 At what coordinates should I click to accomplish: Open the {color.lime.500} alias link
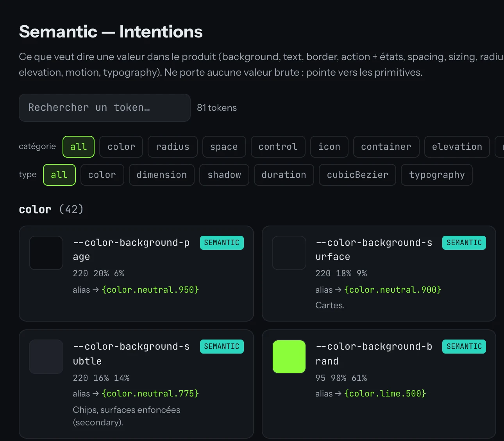click(385, 393)
